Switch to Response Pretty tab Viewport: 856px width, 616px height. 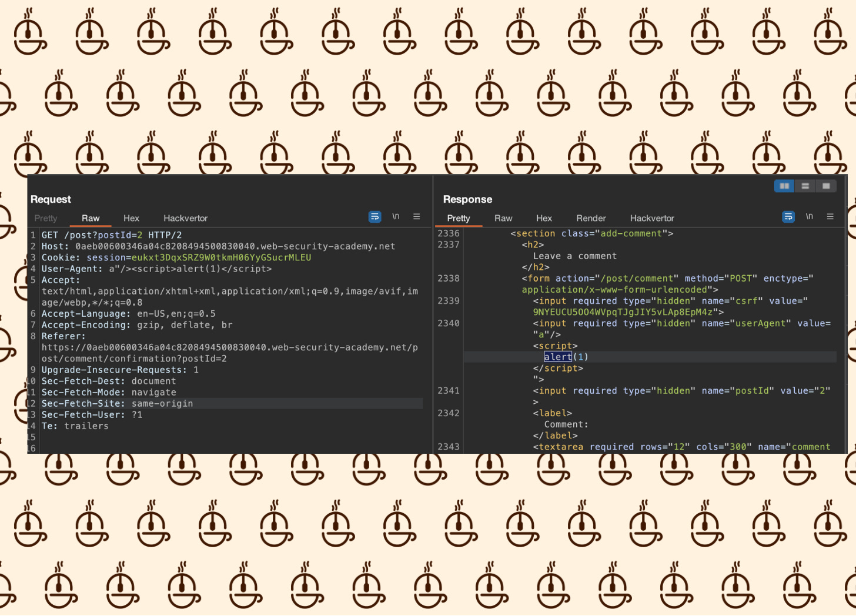[x=459, y=218]
